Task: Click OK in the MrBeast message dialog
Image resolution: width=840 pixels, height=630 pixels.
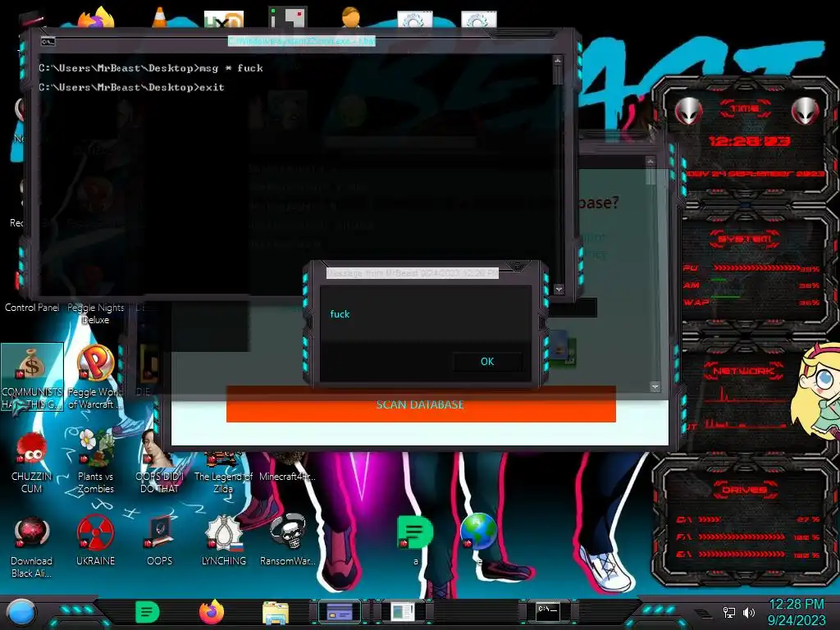Action: coord(487,362)
